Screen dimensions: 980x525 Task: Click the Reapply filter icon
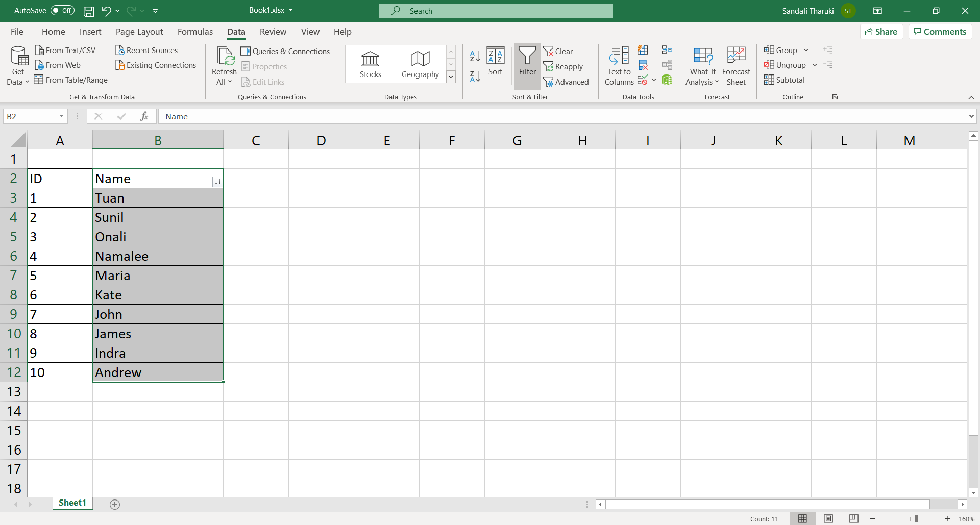pyautogui.click(x=563, y=66)
